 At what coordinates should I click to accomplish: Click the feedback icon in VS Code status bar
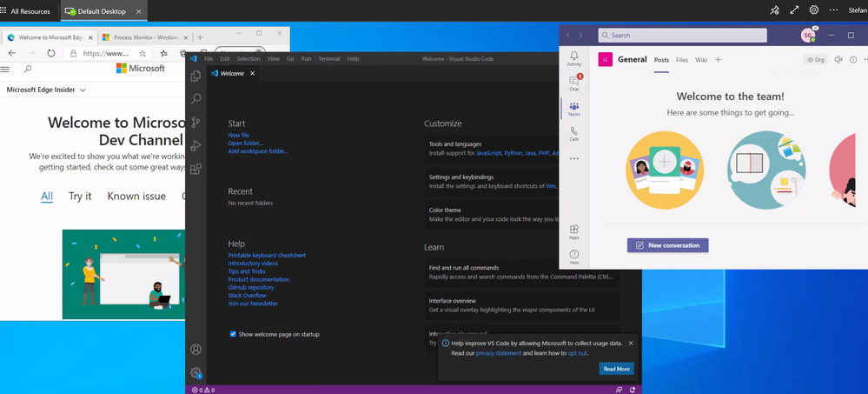point(619,391)
